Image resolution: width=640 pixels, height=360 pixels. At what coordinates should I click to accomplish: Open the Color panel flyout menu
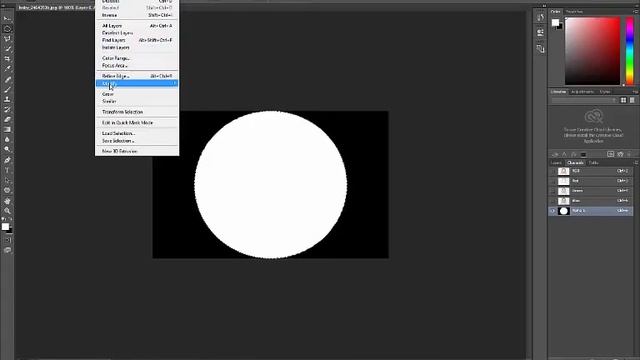coord(635,12)
